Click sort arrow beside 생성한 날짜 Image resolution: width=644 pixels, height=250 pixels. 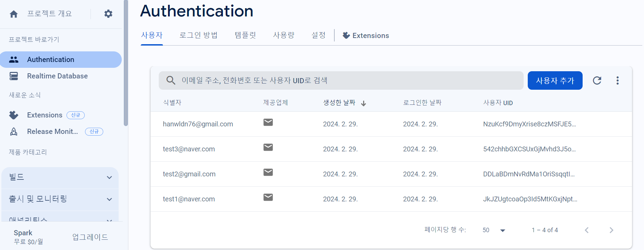pyautogui.click(x=363, y=103)
